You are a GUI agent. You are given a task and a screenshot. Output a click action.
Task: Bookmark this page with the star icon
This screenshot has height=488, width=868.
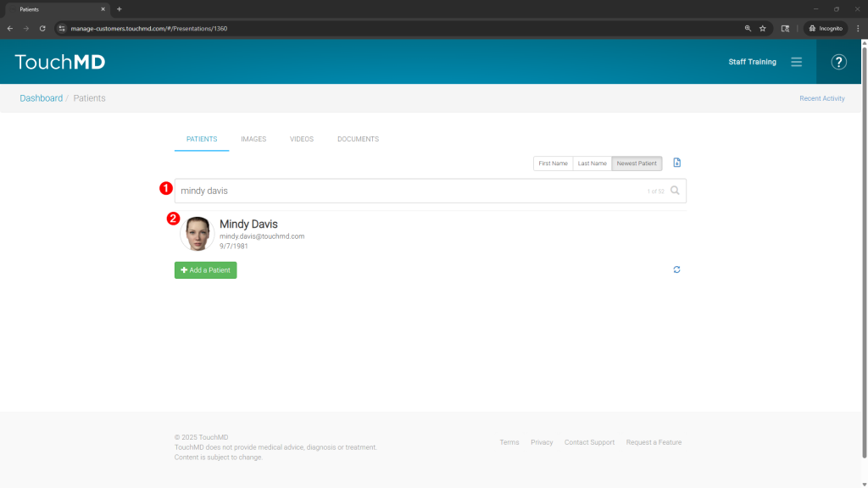pyautogui.click(x=762, y=28)
